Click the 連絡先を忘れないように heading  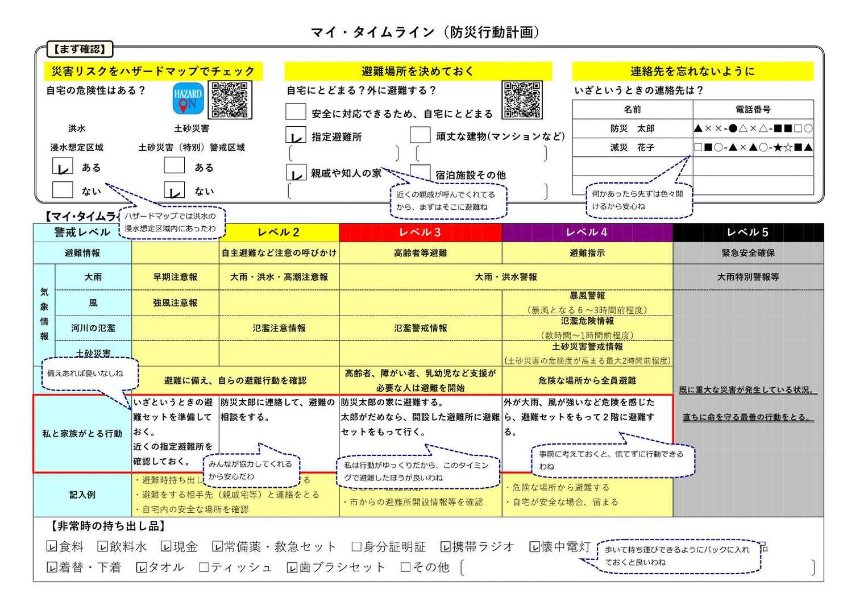[x=693, y=71]
